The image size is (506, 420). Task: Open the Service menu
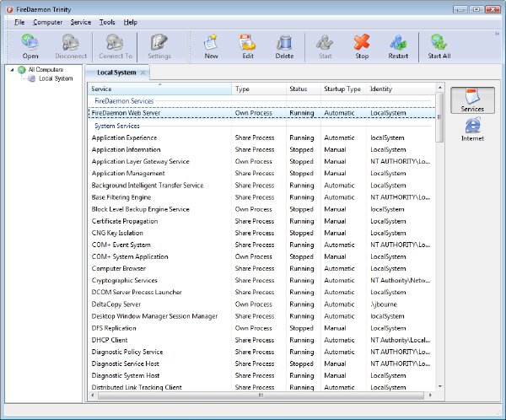tap(81, 22)
